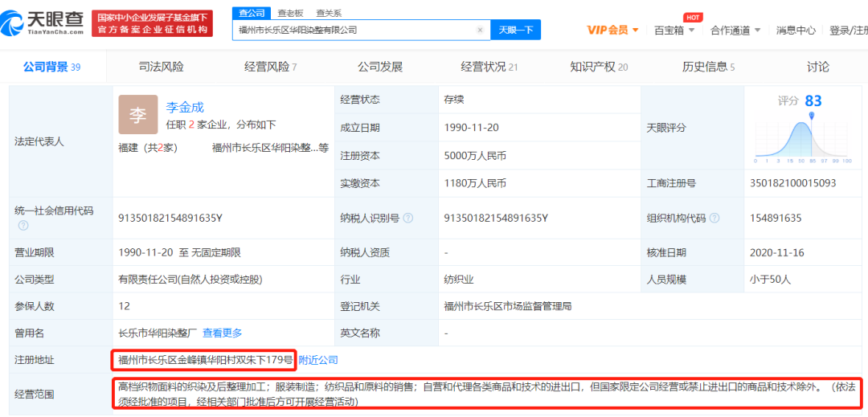Click the 注册资本 value 5000万人民币
The height and width of the screenshot is (417, 868).
[x=475, y=156]
